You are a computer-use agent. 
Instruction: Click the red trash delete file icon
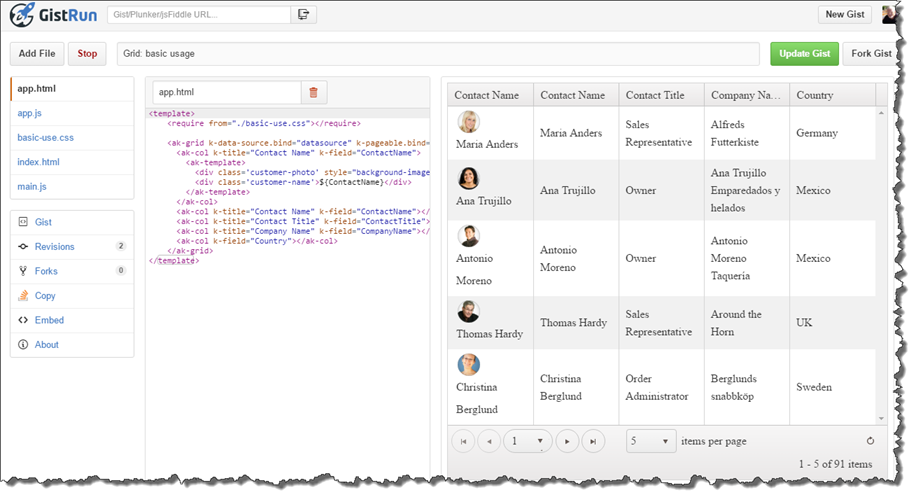313,92
